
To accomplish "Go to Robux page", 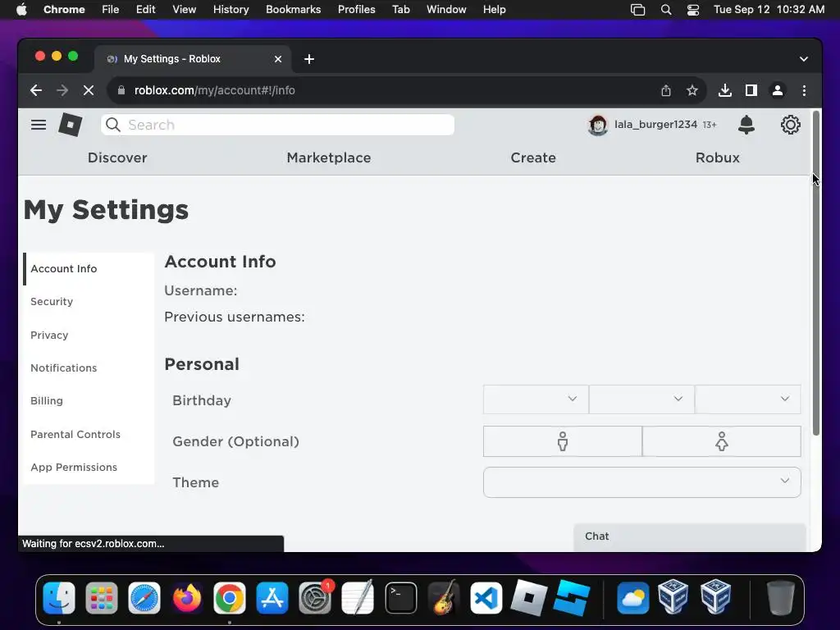I will (x=717, y=157).
